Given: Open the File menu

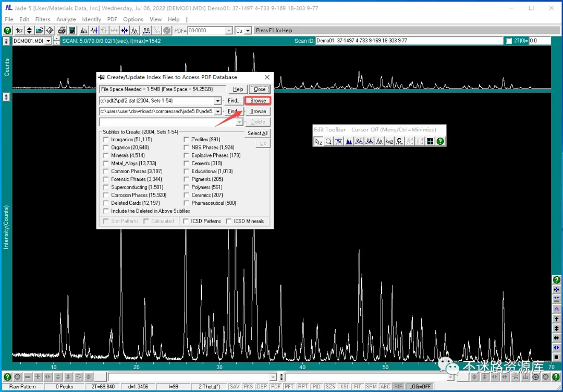Looking at the screenshot, I should 9,19.
